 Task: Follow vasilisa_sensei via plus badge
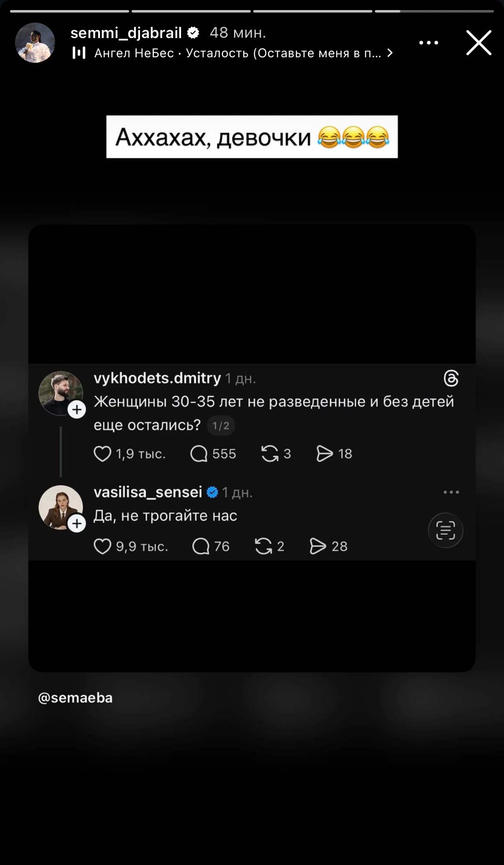[77, 524]
